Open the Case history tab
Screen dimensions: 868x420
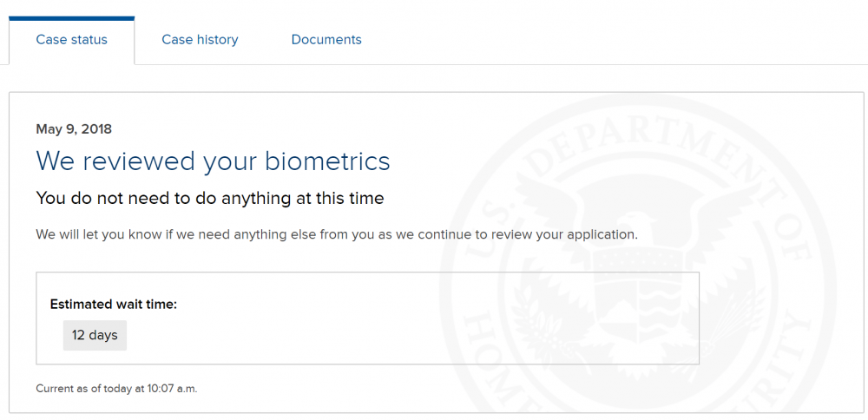click(x=200, y=40)
